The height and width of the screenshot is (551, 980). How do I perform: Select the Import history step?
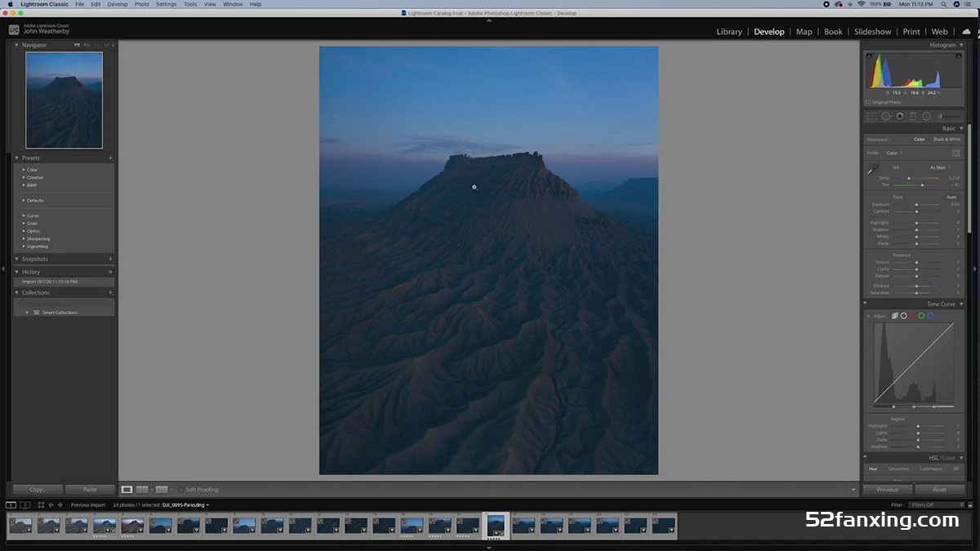(x=63, y=282)
